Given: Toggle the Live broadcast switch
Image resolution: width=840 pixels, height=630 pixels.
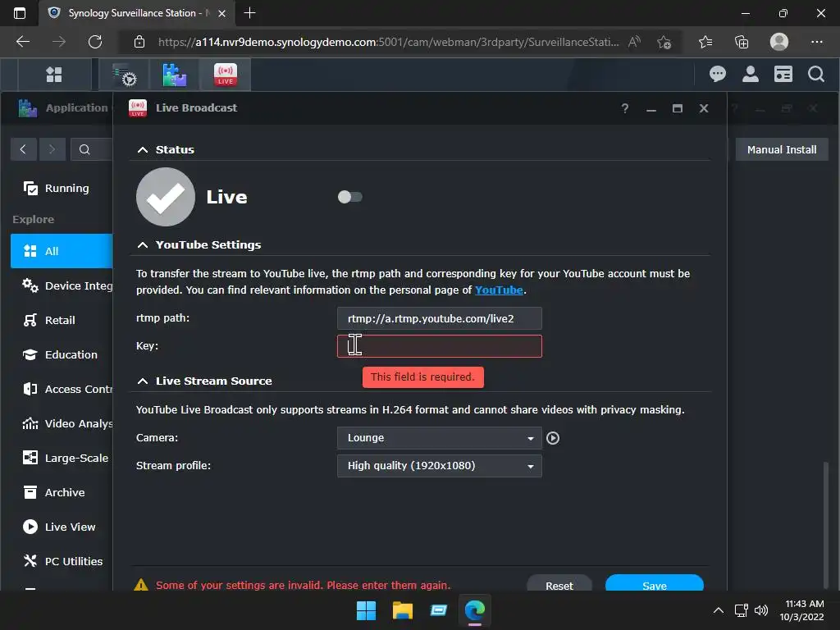Looking at the screenshot, I should pyautogui.click(x=349, y=197).
